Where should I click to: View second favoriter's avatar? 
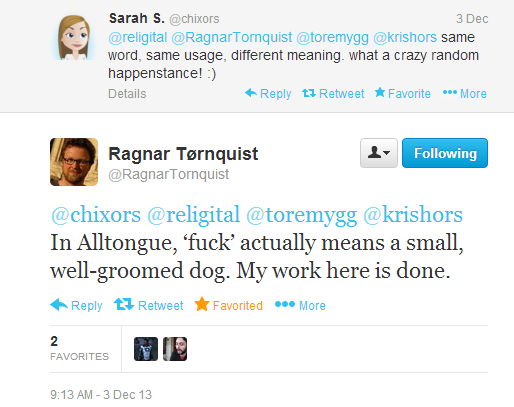click(175, 349)
